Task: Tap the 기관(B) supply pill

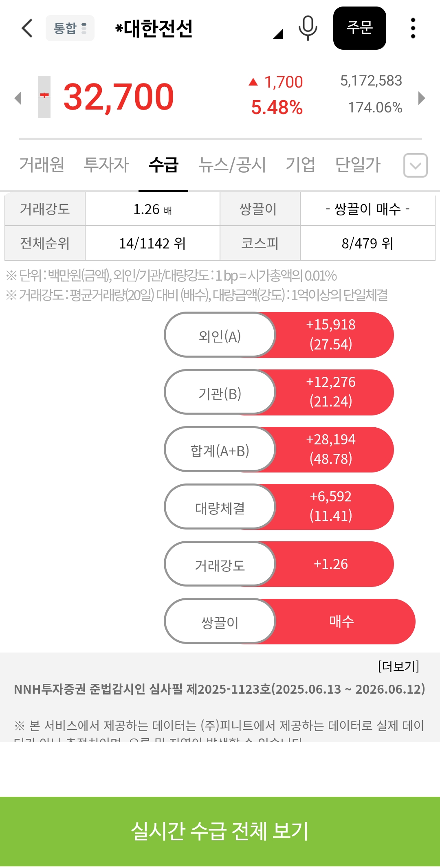Action: click(x=220, y=393)
